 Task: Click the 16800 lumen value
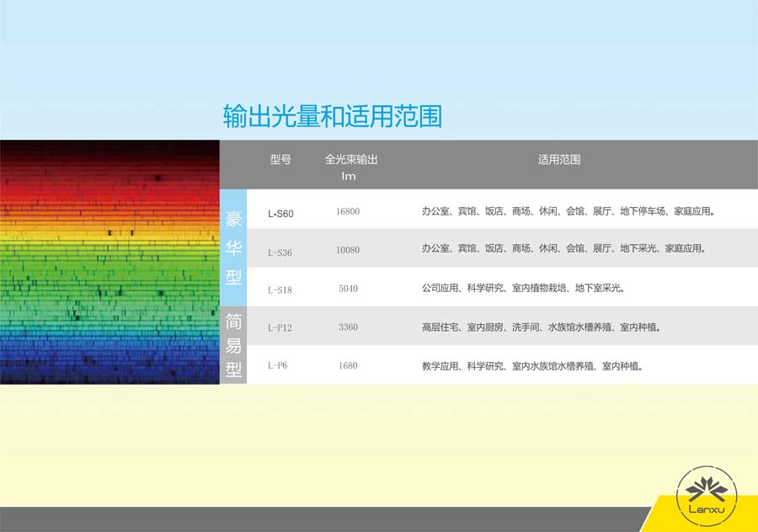coord(348,212)
